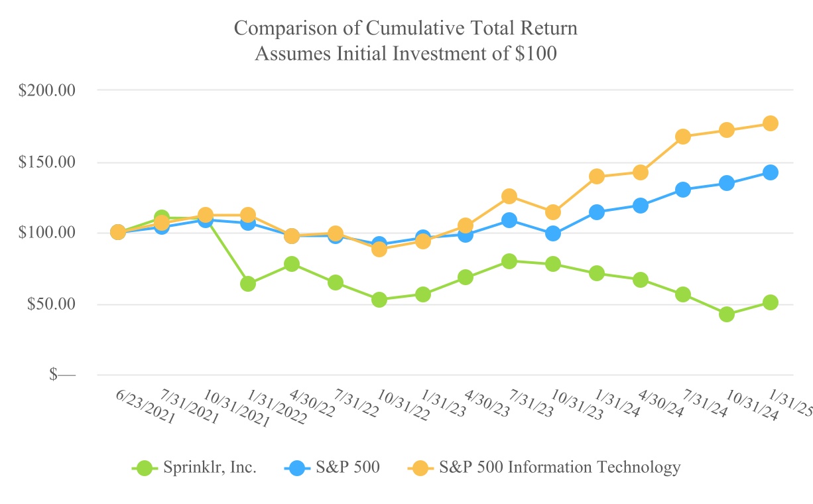Click the "Assumes Initial Investment of $100" subtitle
813x504 pixels.
click(406, 54)
